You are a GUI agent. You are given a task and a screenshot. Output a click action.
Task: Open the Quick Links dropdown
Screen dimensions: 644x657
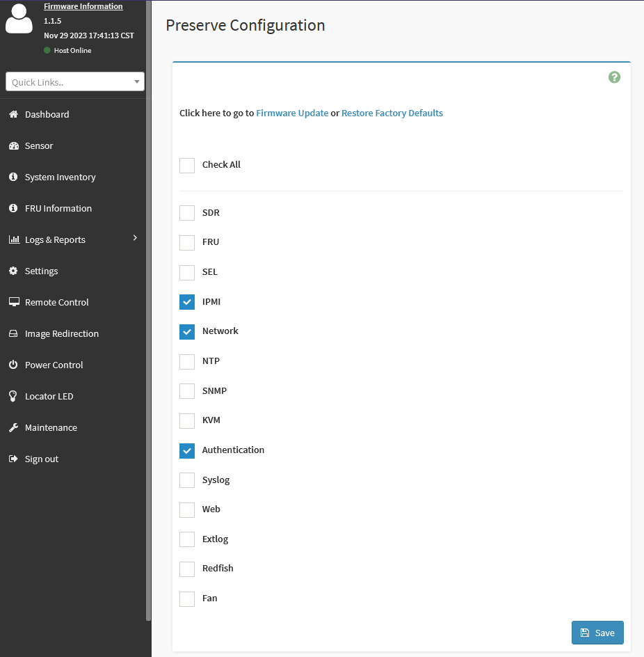tap(75, 82)
